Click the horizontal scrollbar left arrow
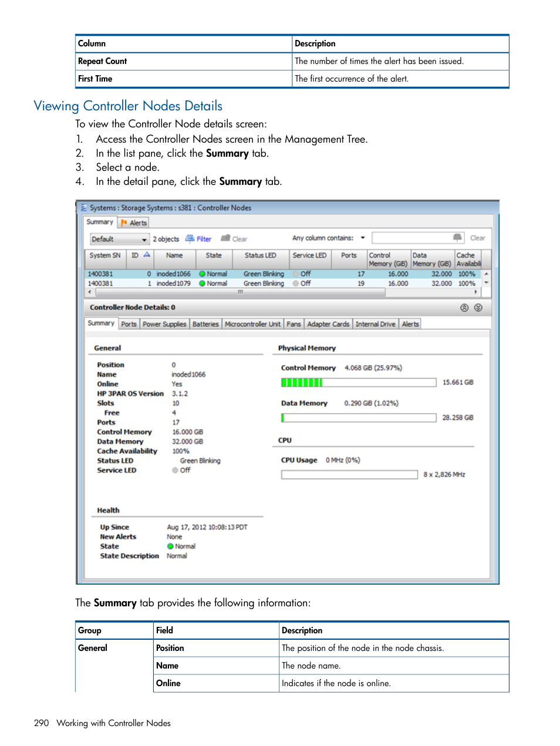Viewport: 560px width, 746px height. 89,292
